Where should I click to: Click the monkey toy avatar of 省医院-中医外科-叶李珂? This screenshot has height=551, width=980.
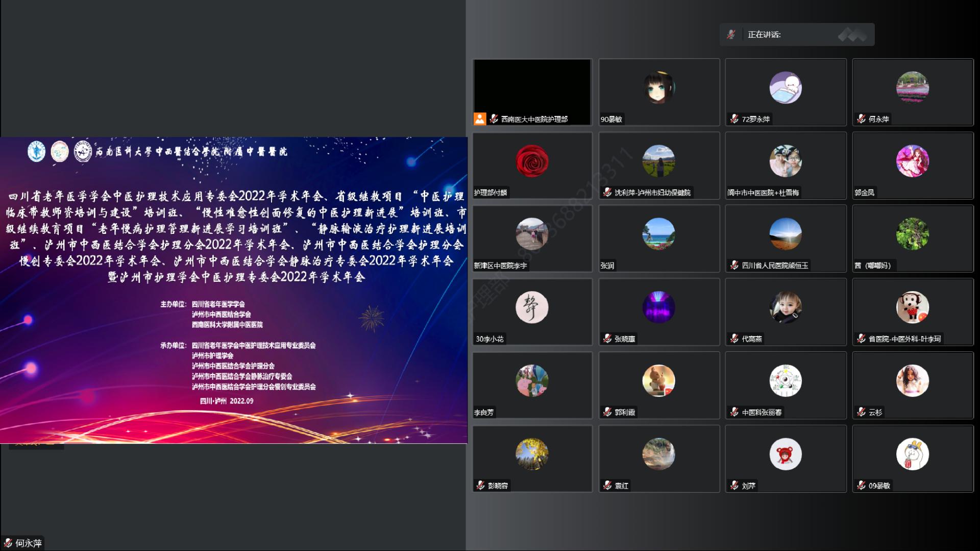[912, 307]
